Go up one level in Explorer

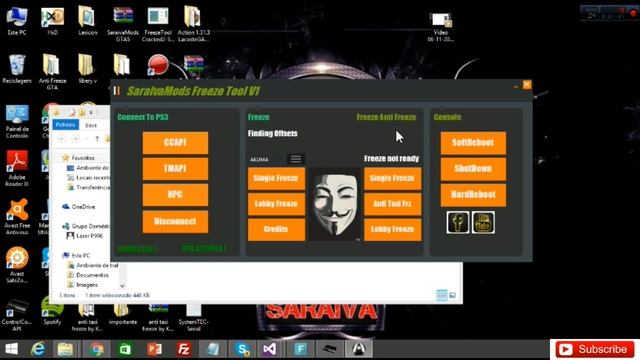(x=97, y=139)
